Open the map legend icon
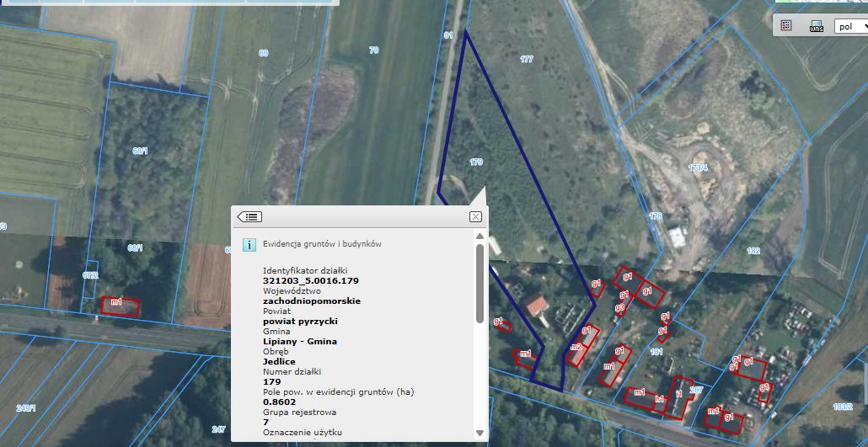Screen dimensions: 868x447 pyautogui.click(x=785, y=25)
